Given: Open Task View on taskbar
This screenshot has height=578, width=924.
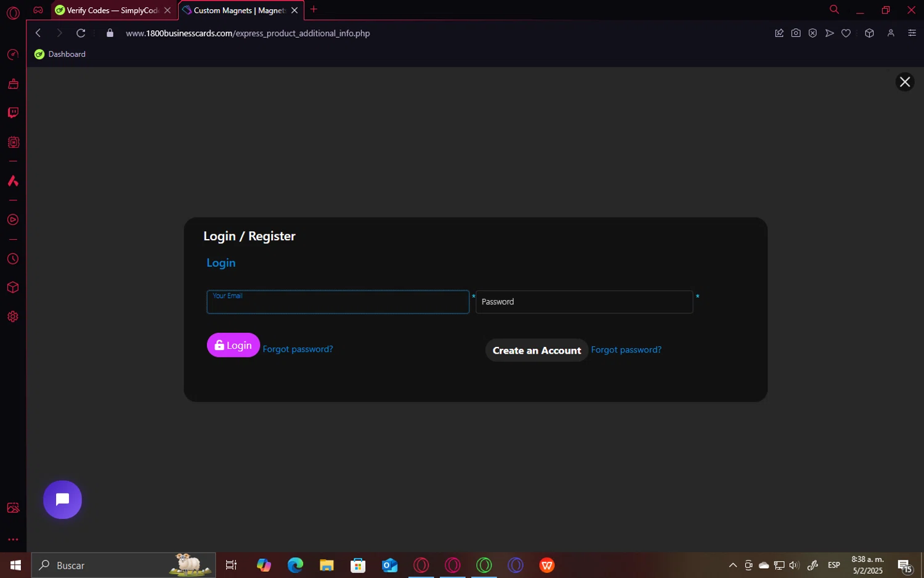Looking at the screenshot, I should point(232,565).
